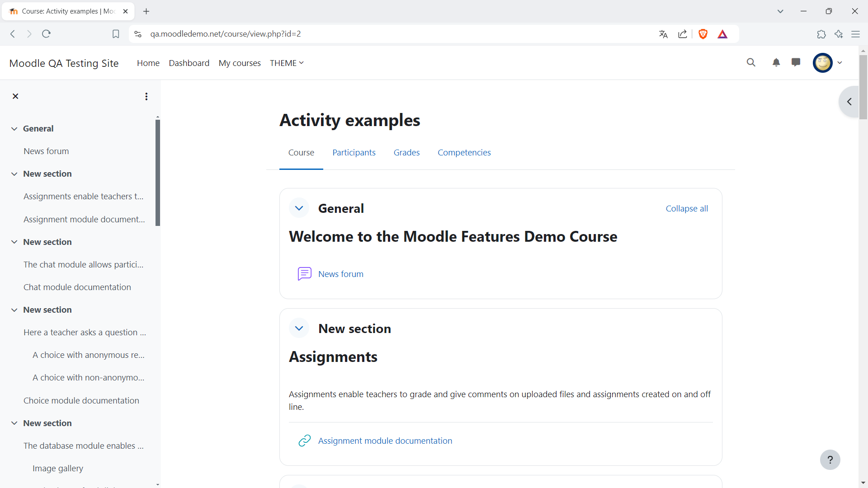Viewport: 868px width, 488px height.
Task: Open the search icon in the top navigation
Action: [x=751, y=63]
